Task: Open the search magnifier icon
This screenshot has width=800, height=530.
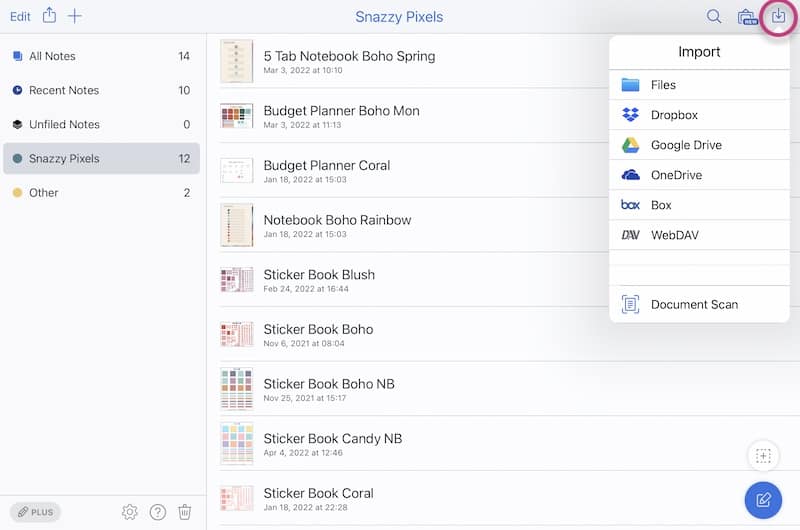Action: (x=714, y=17)
